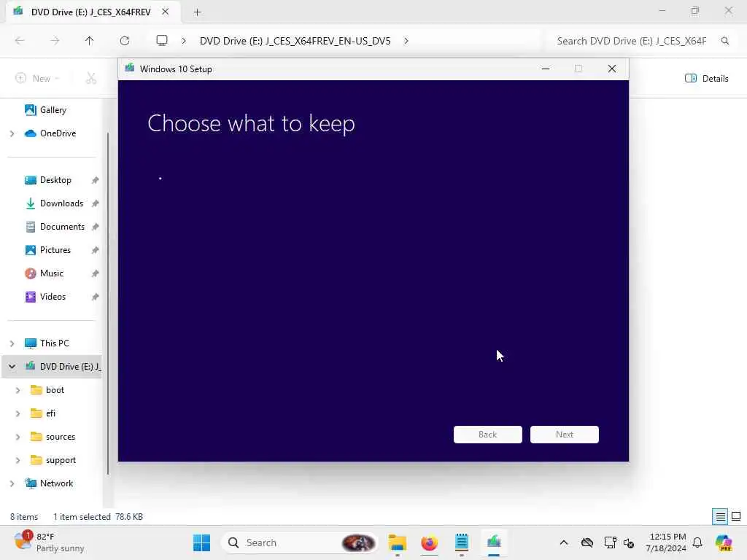Image resolution: width=747 pixels, height=560 pixels.
Task: Click the Next button in Windows 10 Setup
Action: (x=564, y=435)
